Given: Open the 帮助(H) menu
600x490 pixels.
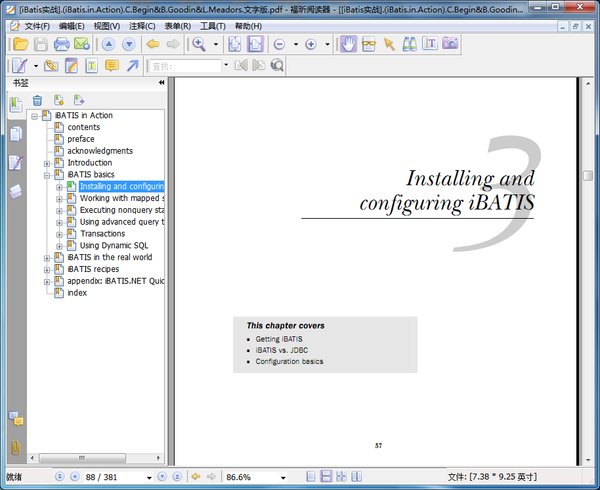Looking at the screenshot, I should [248, 26].
